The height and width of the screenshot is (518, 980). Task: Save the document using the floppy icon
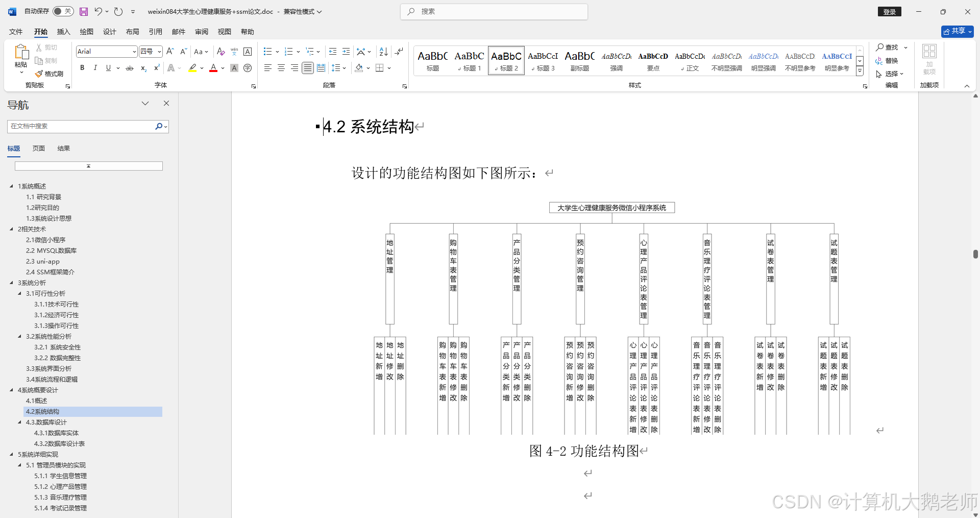(84, 11)
